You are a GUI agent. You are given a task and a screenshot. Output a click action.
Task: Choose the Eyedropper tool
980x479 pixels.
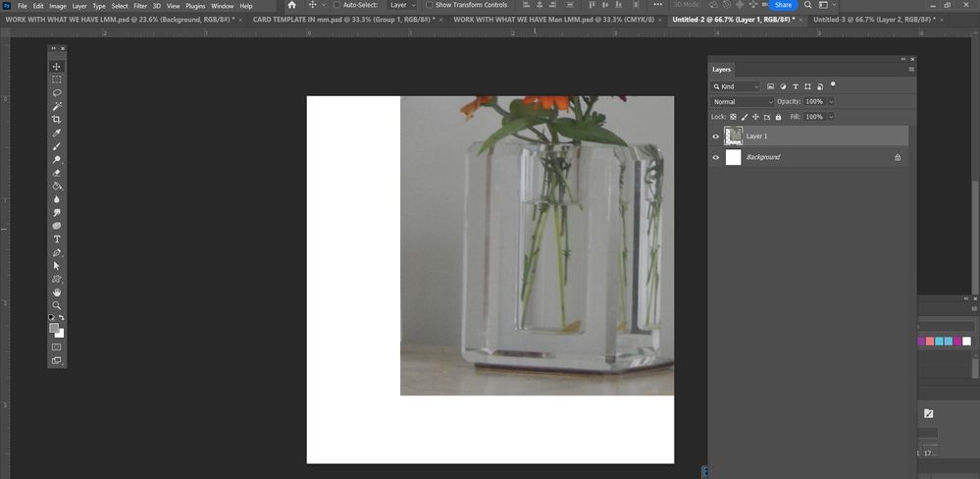(x=57, y=133)
